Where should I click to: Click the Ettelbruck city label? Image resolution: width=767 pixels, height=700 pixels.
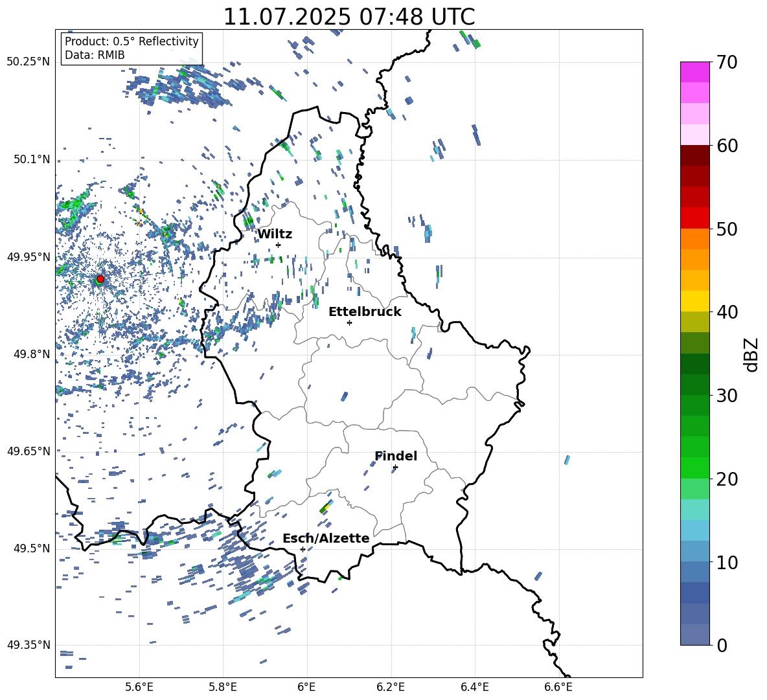pos(365,312)
